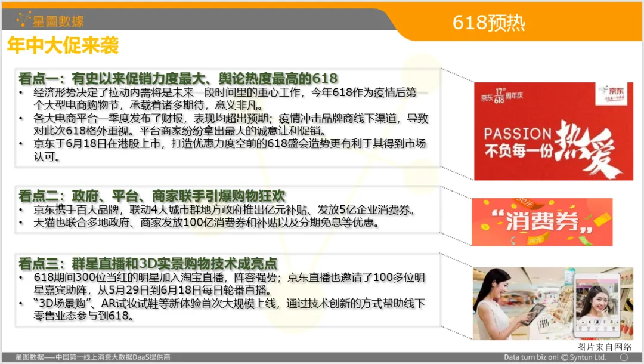This screenshot has width=644, height=364.
Task: Click heading 看点一 about the highest-heat 618
Action: (x=178, y=78)
